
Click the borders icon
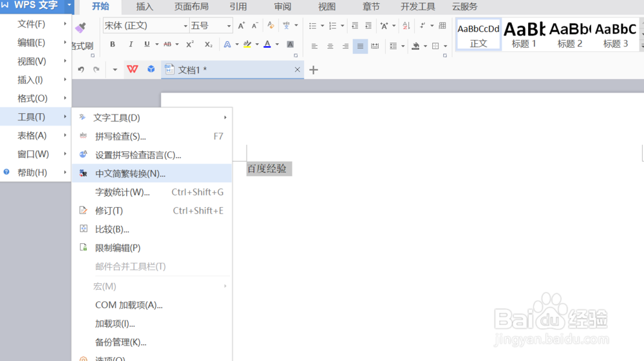[x=436, y=46]
